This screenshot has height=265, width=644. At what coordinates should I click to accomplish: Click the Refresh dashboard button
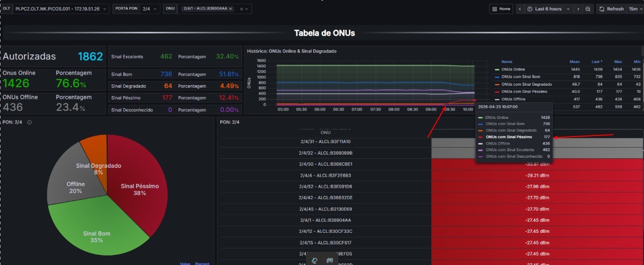pyautogui.click(x=611, y=9)
